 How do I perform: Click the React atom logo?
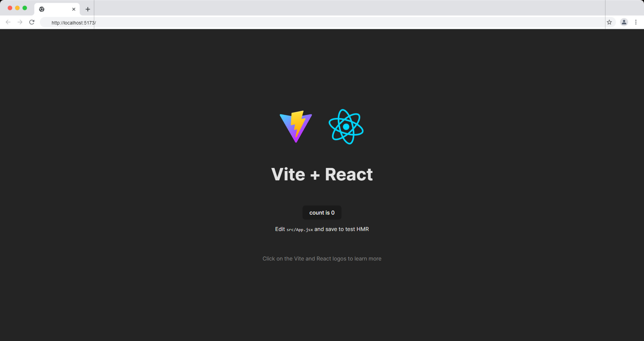pyautogui.click(x=346, y=127)
